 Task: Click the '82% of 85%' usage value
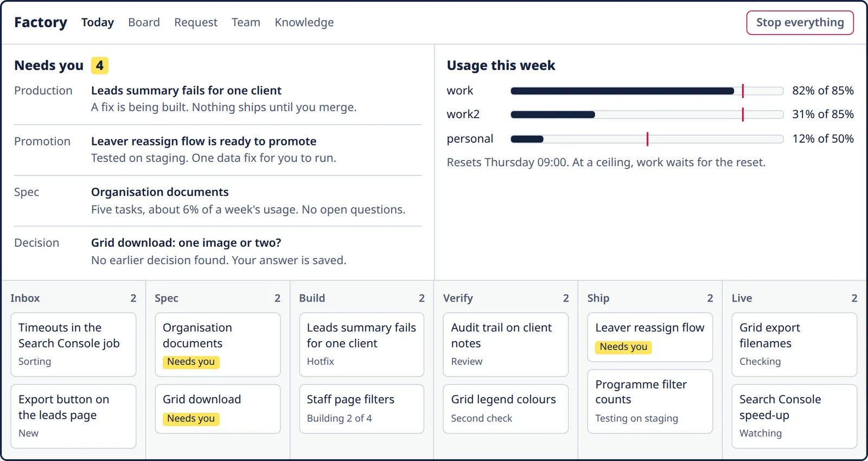823,91
